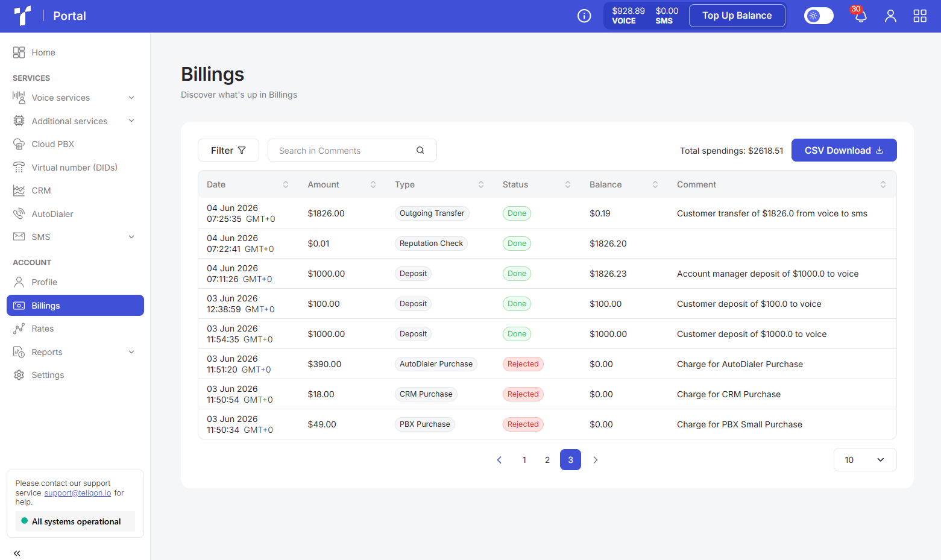Click the Search in Comments field
The height and width of the screenshot is (560, 941).
[352, 150]
